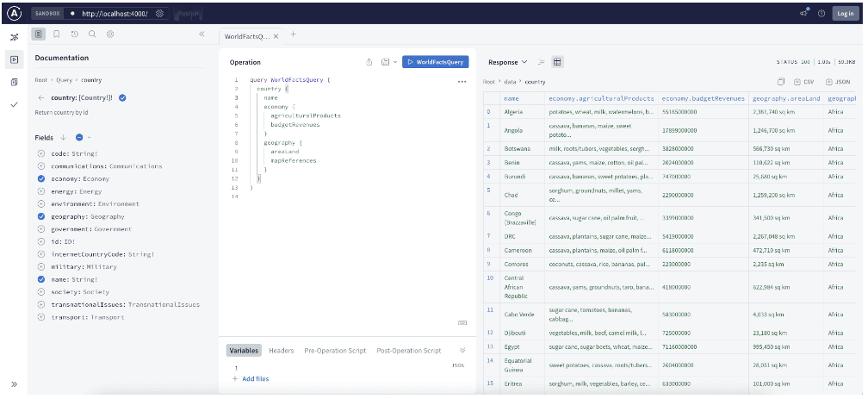Click the Log in button
This screenshot has width=868, height=399.
[x=844, y=14]
